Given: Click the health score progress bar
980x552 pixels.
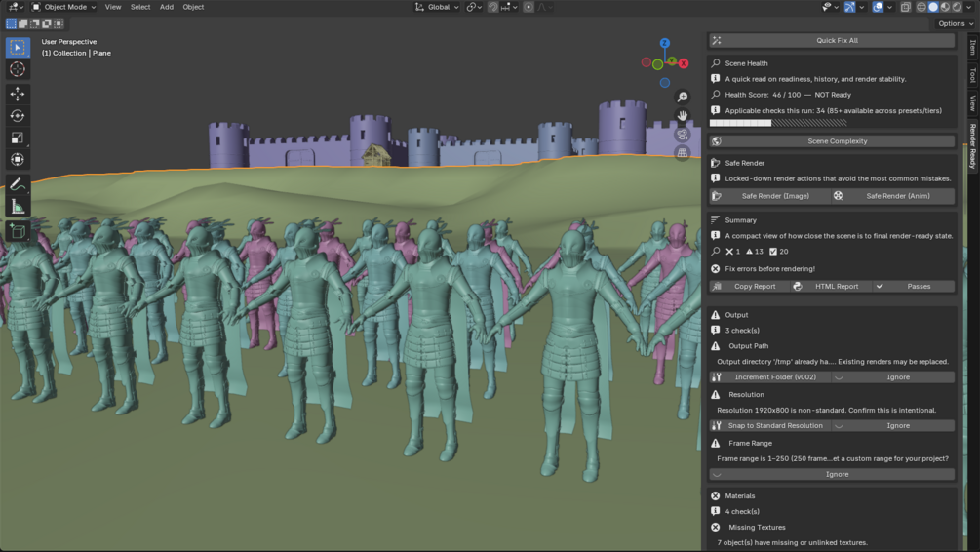Looking at the screenshot, I should tap(779, 123).
